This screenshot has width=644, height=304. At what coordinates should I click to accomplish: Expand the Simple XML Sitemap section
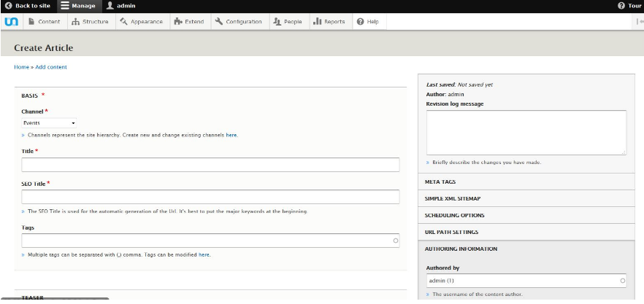[x=453, y=198]
